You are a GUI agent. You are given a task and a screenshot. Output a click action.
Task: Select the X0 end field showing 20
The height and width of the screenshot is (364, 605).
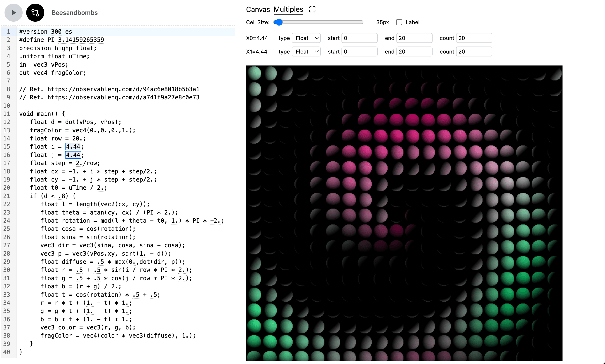414,38
